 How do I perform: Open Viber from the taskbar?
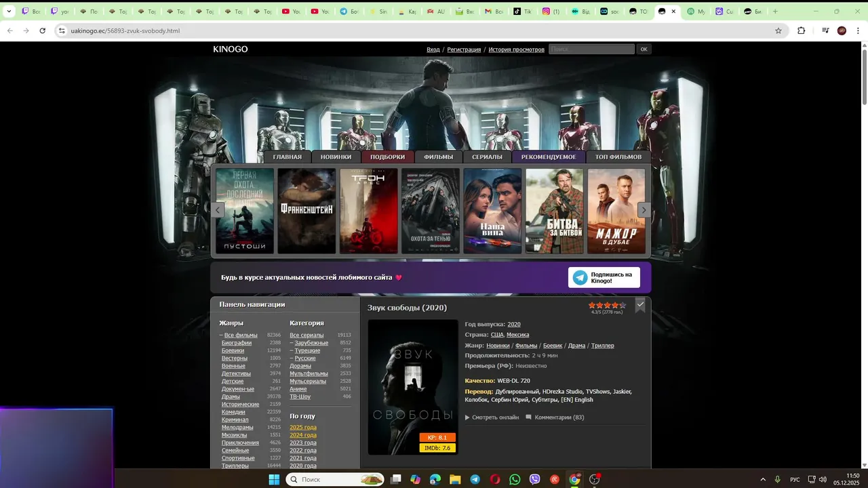(x=535, y=479)
